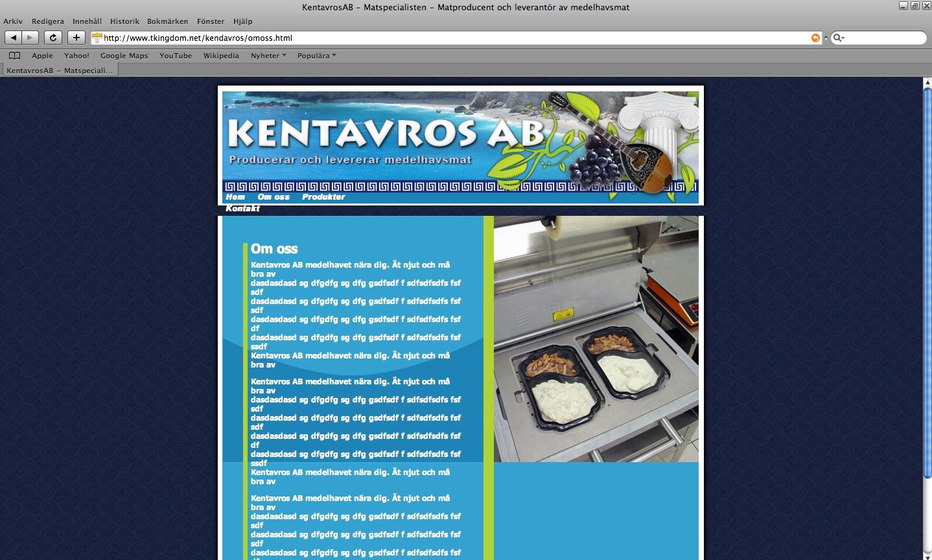Click the URL address field
Image resolution: width=932 pixels, height=560 pixels.
click(457, 38)
